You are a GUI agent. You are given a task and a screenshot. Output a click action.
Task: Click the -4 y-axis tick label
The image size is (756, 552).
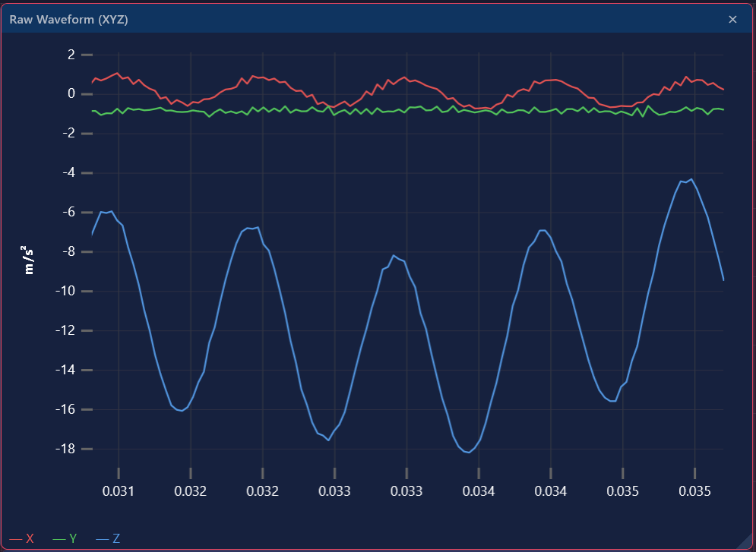click(67, 173)
